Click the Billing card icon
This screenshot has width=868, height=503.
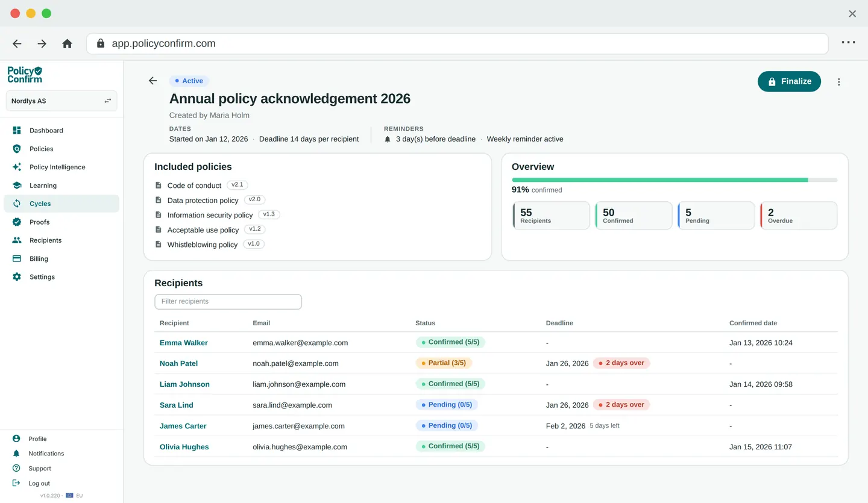coord(17,258)
